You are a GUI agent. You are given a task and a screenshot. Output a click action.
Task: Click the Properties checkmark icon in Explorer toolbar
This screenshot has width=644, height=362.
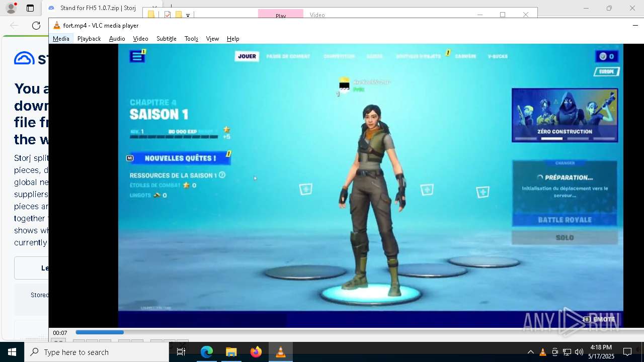coord(168,15)
